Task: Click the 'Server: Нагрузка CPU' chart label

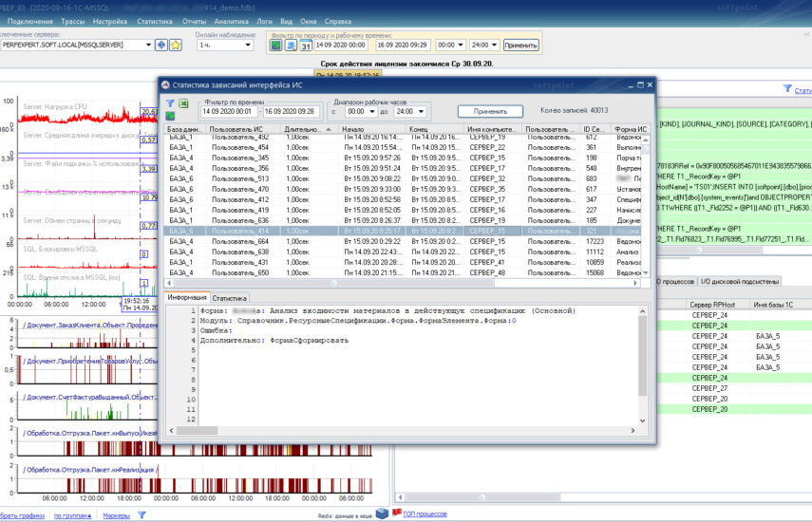Action: (55, 106)
